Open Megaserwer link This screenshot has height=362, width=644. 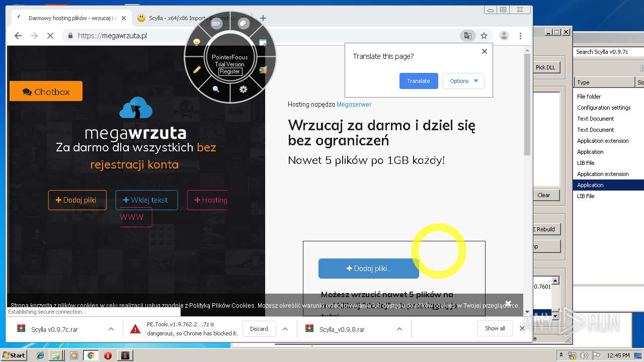pyautogui.click(x=354, y=105)
